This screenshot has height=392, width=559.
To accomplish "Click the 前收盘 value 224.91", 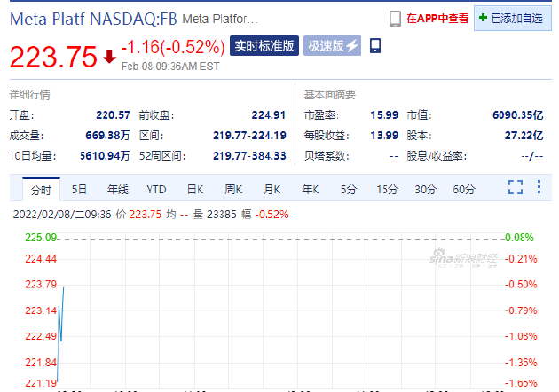I will (269, 115).
